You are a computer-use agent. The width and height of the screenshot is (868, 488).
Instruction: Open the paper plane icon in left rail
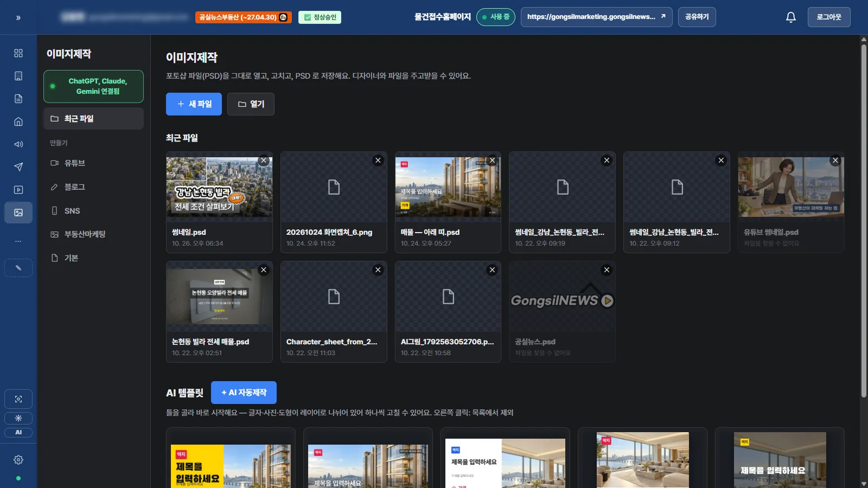pos(18,167)
